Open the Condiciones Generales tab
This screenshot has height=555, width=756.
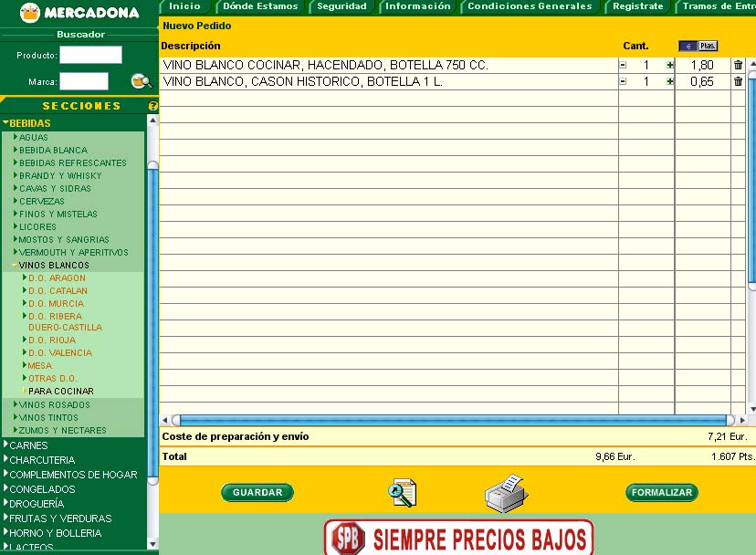(530, 6)
